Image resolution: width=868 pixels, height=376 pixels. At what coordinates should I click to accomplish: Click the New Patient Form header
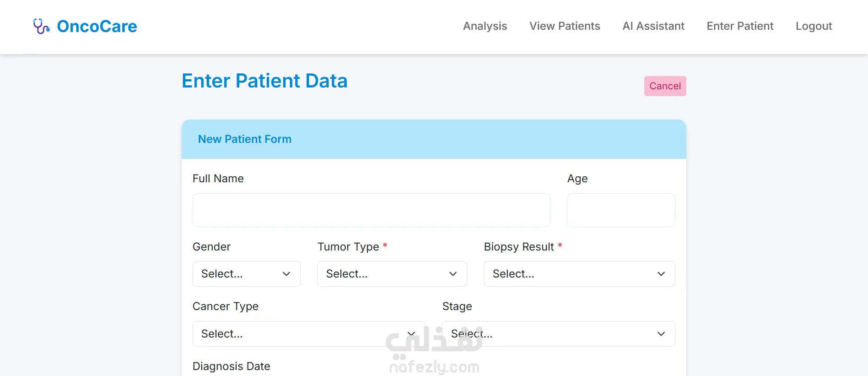point(244,139)
